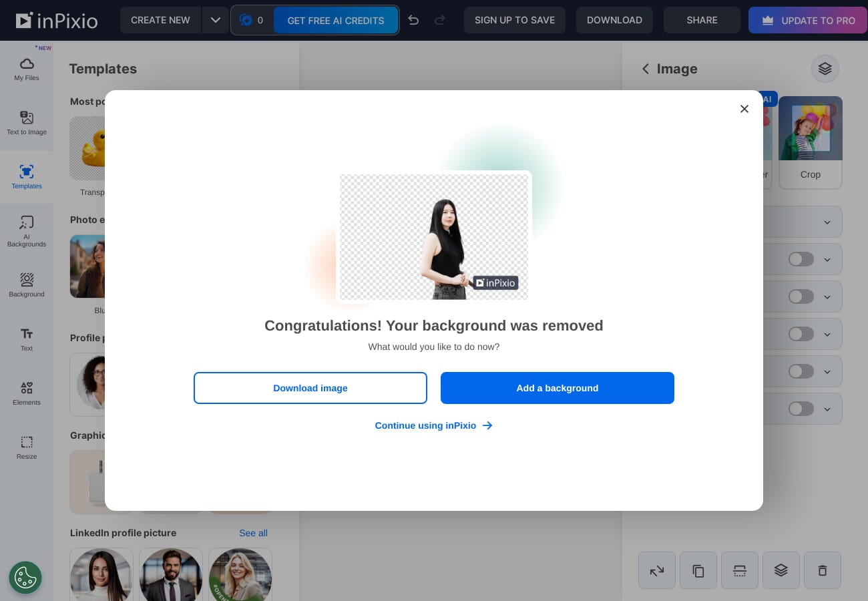Open the Background tool
The height and width of the screenshot is (601, 868).
tap(27, 284)
